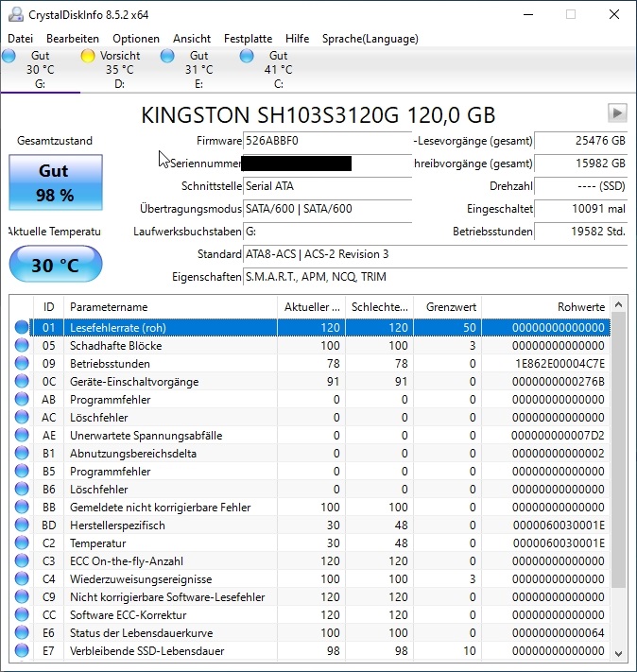Switch to drive D: with Vorsicht status

pos(120,69)
